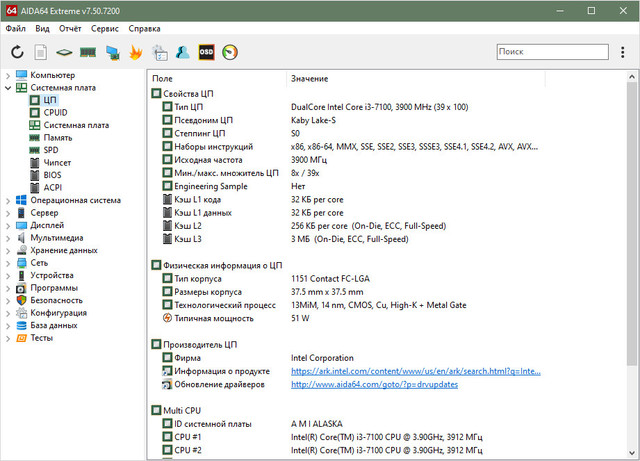Open the Файл menu
This screenshot has height=461, width=640.
click(16, 29)
